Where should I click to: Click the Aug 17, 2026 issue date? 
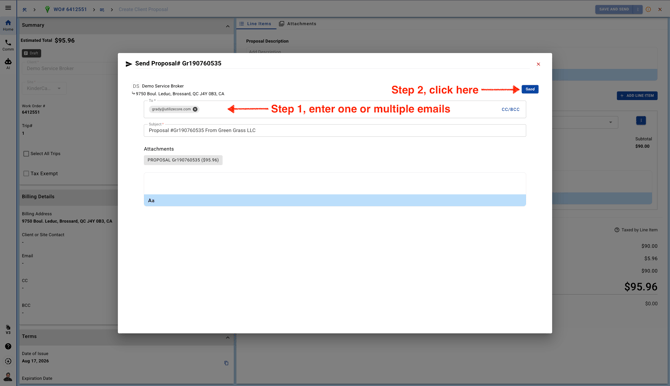click(35, 361)
